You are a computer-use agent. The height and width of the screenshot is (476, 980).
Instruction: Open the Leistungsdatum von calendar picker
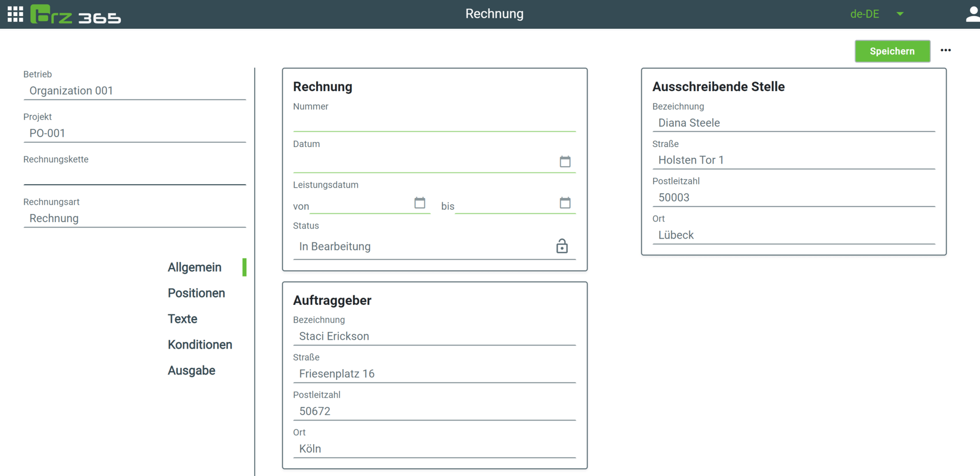(x=419, y=202)
